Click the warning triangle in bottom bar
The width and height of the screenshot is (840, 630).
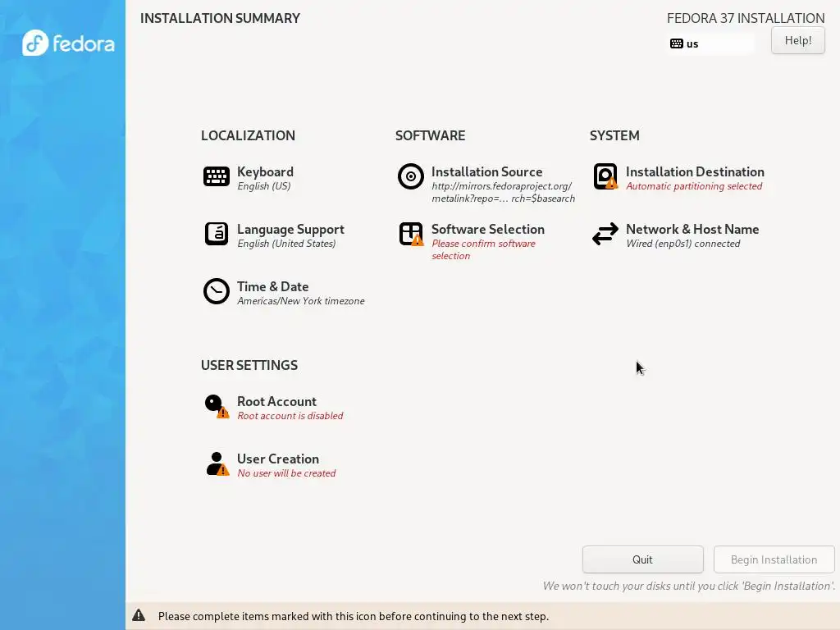tap(139, 615)
